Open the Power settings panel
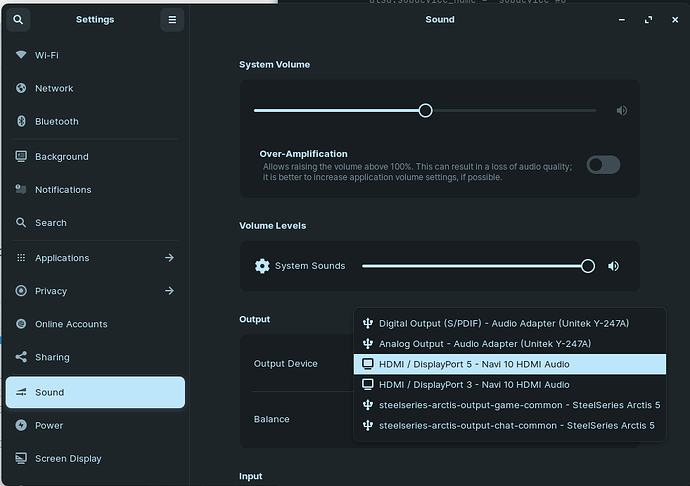Screen dimensions: 690x486 (x=95, y=425)
